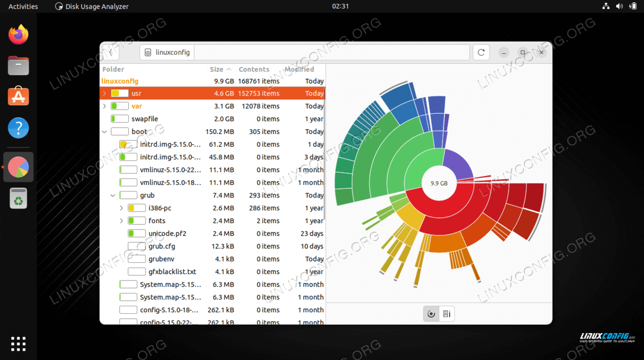Expand the usr folder row

tap(105, 93)
